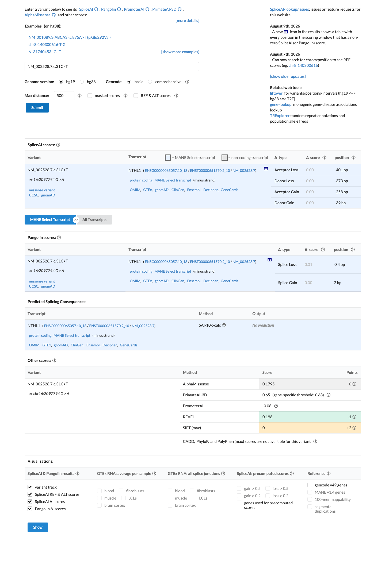Enable REF & ALT scores option in form

pyautogui.click(x=136, y=96)
